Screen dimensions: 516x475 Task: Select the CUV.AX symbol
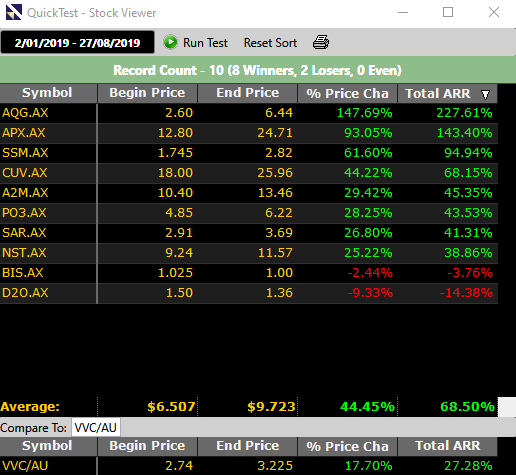point(25,173)
